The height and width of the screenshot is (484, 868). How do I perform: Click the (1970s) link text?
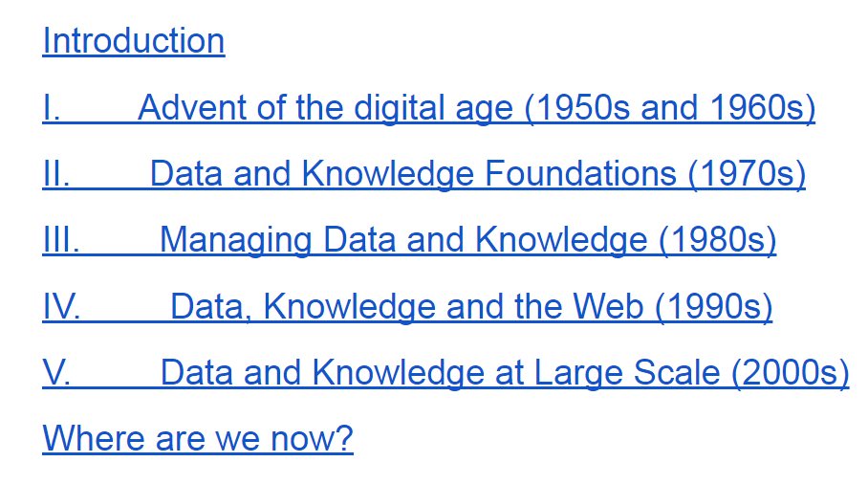click(747, 174)
